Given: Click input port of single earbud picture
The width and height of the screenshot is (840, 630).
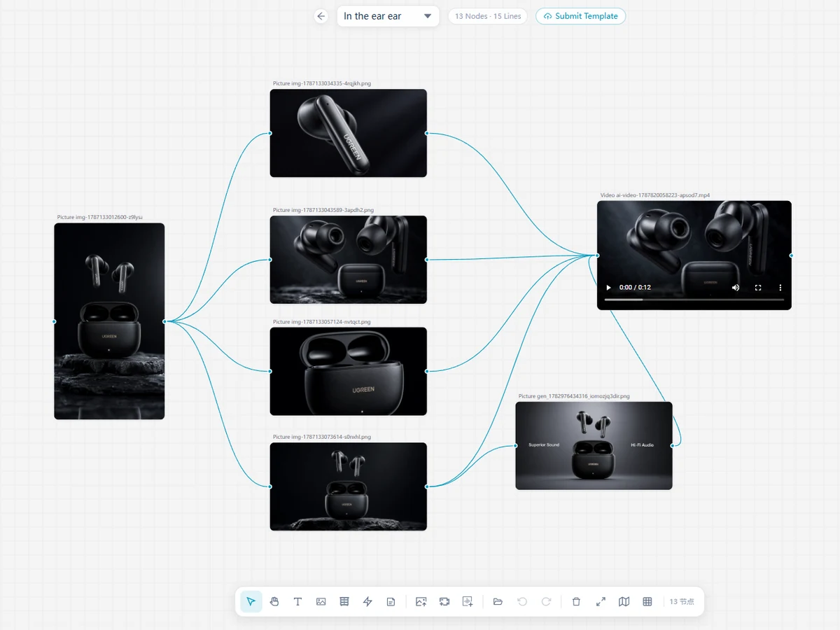Looking at the screenshot, I should [270, 133].
